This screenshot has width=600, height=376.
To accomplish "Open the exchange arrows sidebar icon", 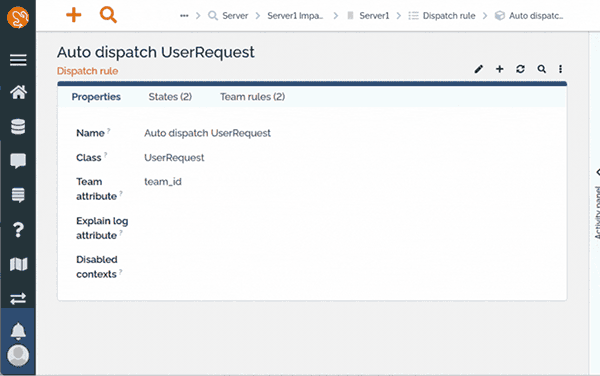I will 18,298.
